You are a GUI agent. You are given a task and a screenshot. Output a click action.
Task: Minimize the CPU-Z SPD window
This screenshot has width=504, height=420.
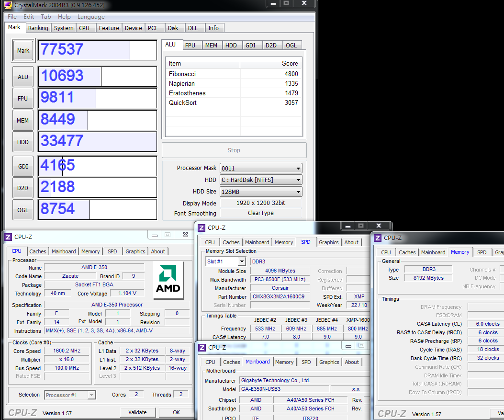coord(348,226)
